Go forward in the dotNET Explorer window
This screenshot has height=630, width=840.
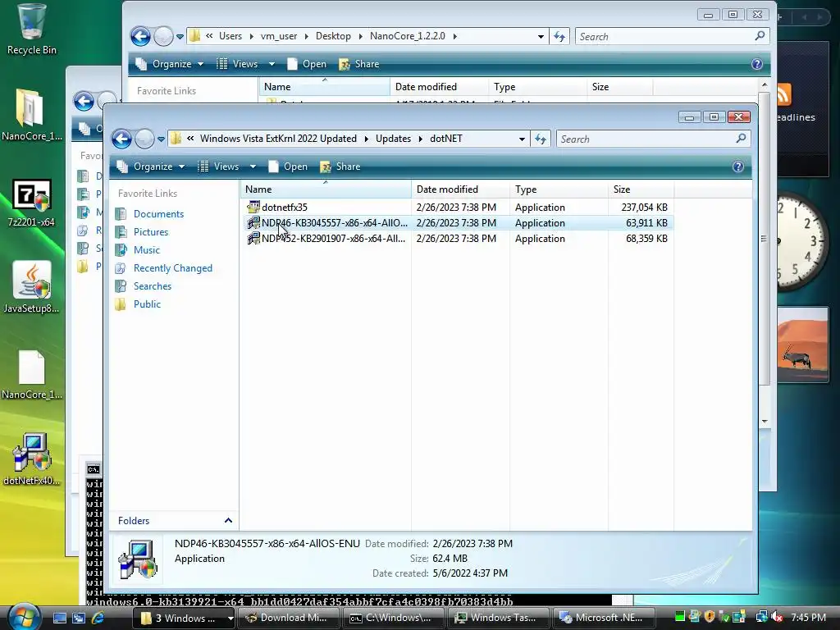[144, 139]
